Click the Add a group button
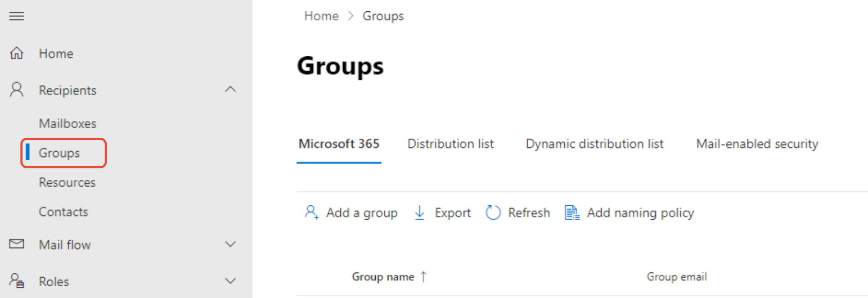Screen dimensions: 868x298 click(x=351, y=213)
